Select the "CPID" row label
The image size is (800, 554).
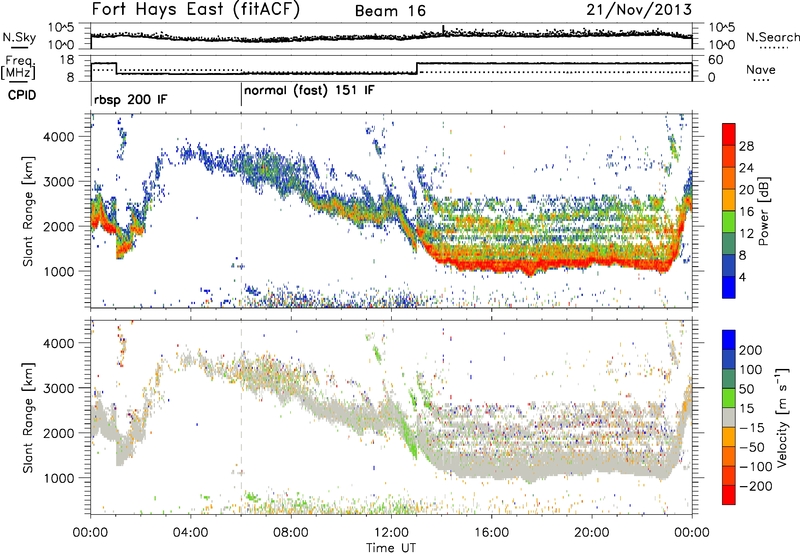[x=22, y=95]
